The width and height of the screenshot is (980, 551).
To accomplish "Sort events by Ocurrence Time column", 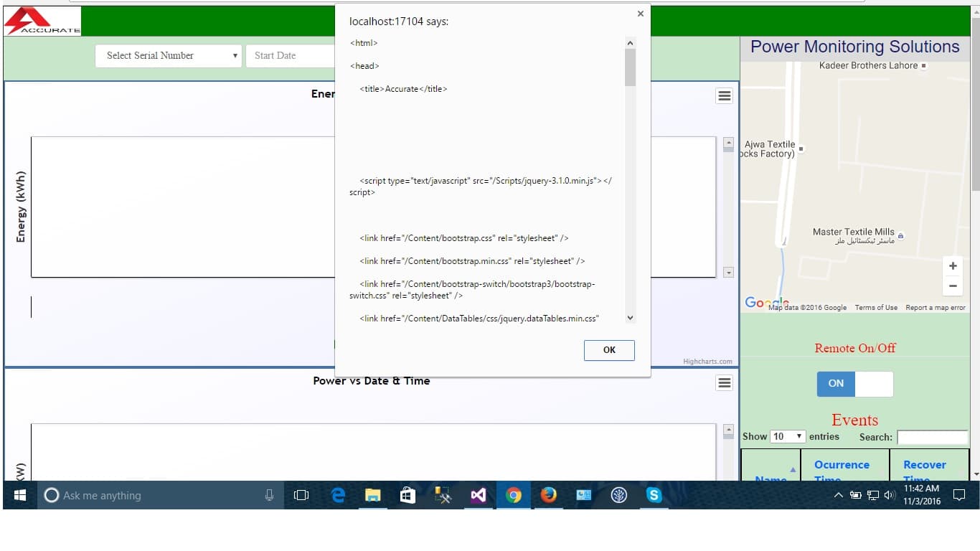I will [x=844, y=466].
